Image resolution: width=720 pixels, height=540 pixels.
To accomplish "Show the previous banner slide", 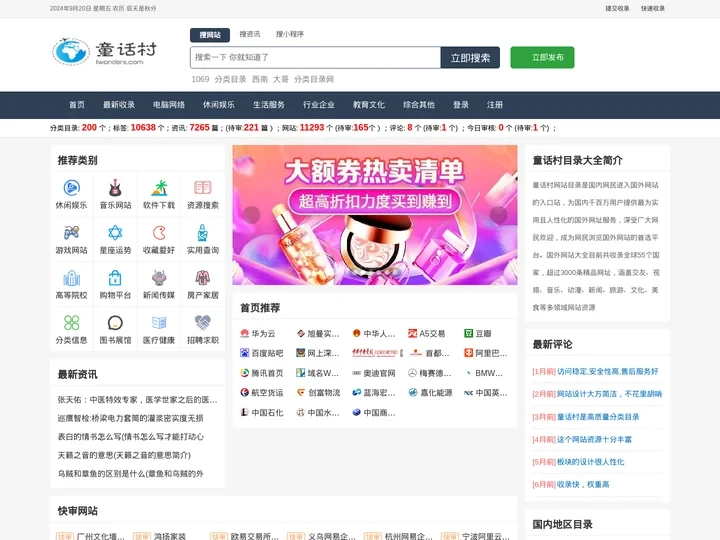I will click(251, 215).
